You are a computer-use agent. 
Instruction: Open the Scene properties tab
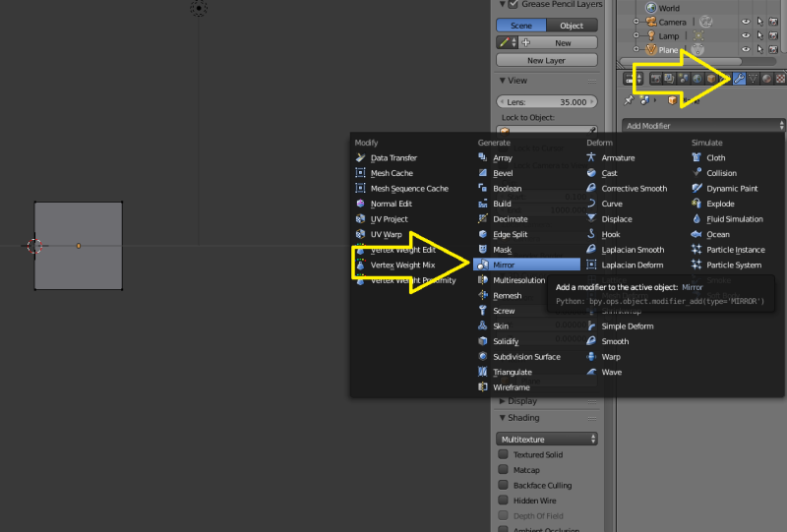[x=684, y=79]
